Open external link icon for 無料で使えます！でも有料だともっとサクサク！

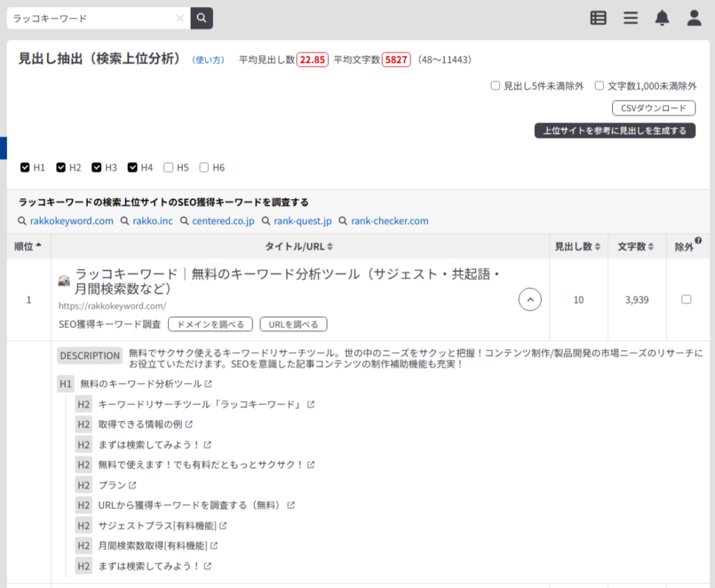[x=311, y=465]
